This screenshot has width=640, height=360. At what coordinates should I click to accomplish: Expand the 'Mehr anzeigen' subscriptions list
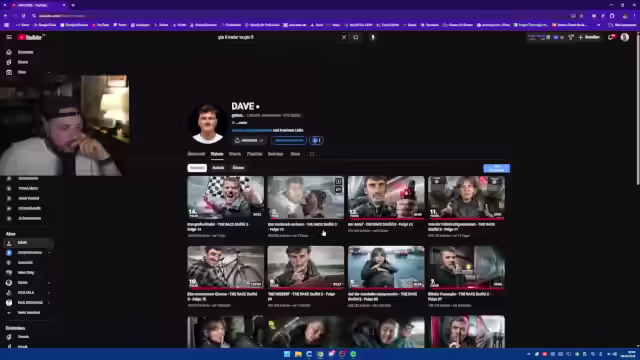tap(27, 313)
